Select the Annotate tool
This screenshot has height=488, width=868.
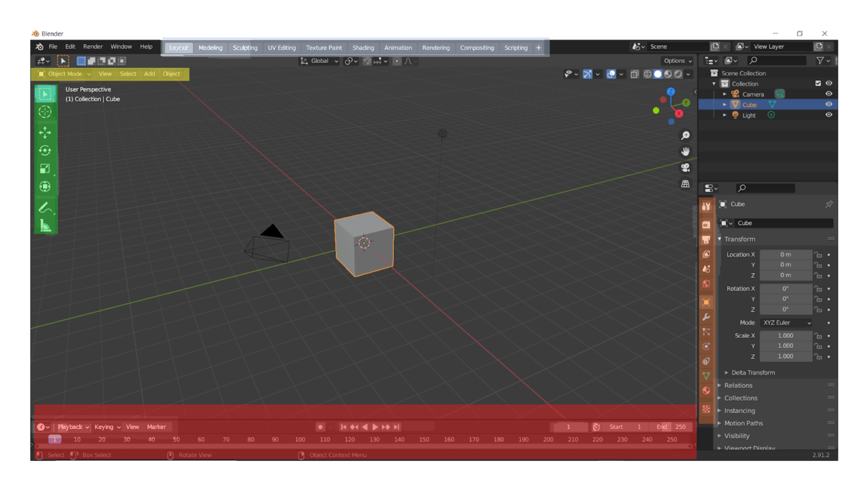pyautogui.click(x=45, y=207)
